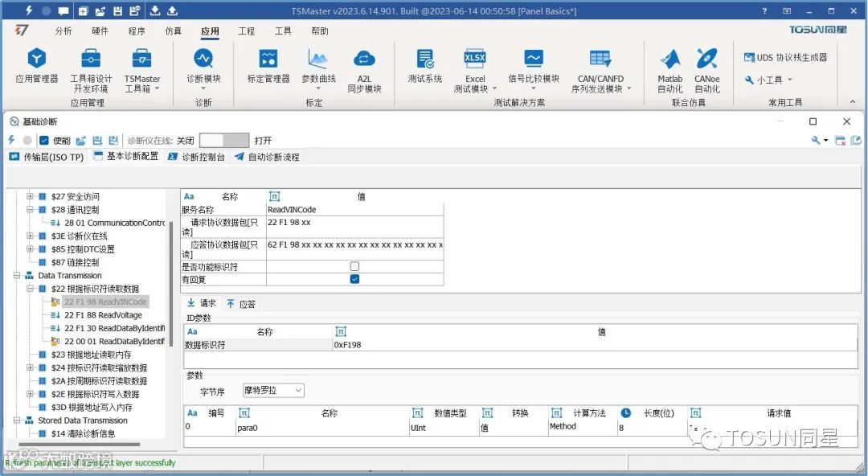868x476 pixels.
Task: Expand the $2E 根据标识符写入数据 node
Action: [30, 394]
